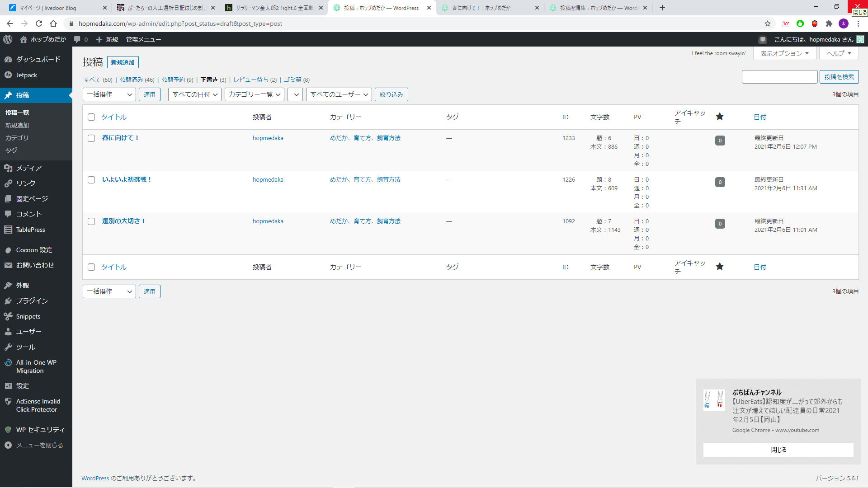Viewport: 868px width, 488px height.
Task: Select the いよいよ初挑戦！ post checkbox
Action: pyautogui.click(x=91, y=180)
